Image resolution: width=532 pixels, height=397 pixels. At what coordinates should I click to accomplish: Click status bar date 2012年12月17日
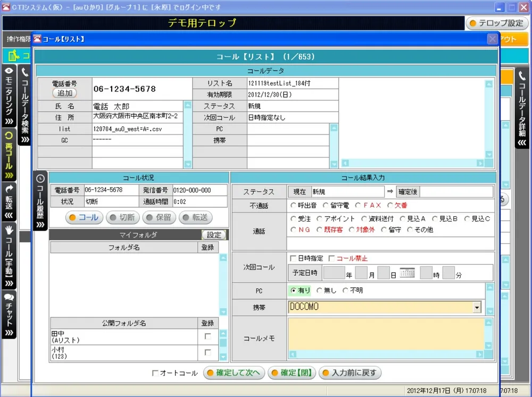click(429, 391)
